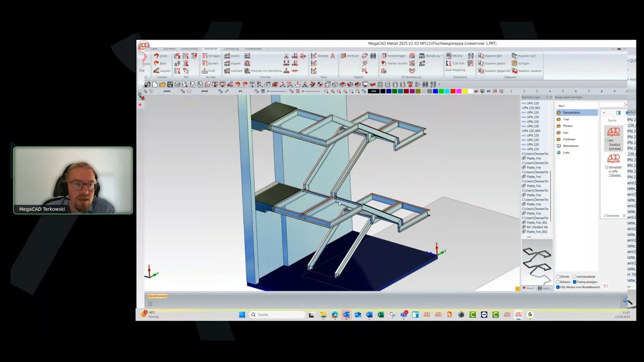
Task: Click the taskbar Suche search box
Action: [278, 315]
